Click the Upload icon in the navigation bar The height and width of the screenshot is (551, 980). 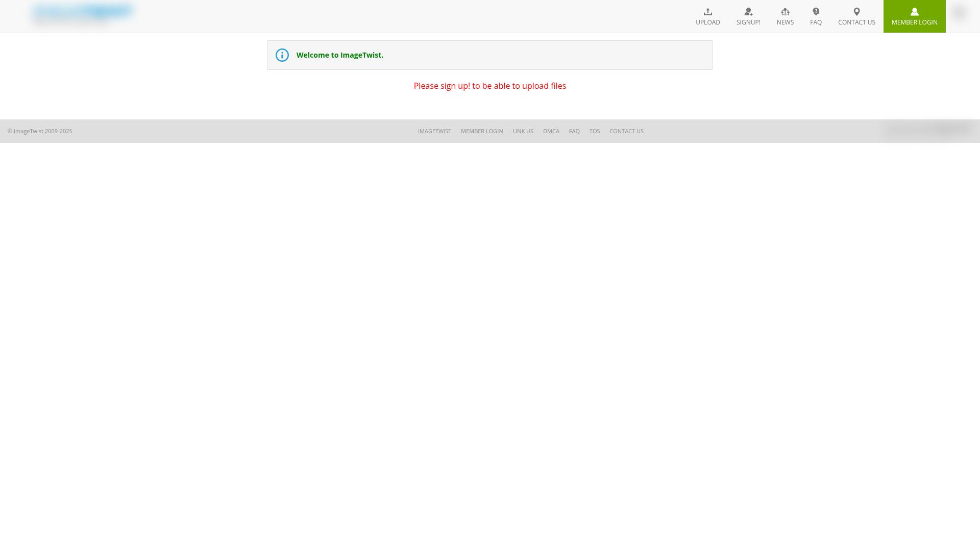point(708,12)
